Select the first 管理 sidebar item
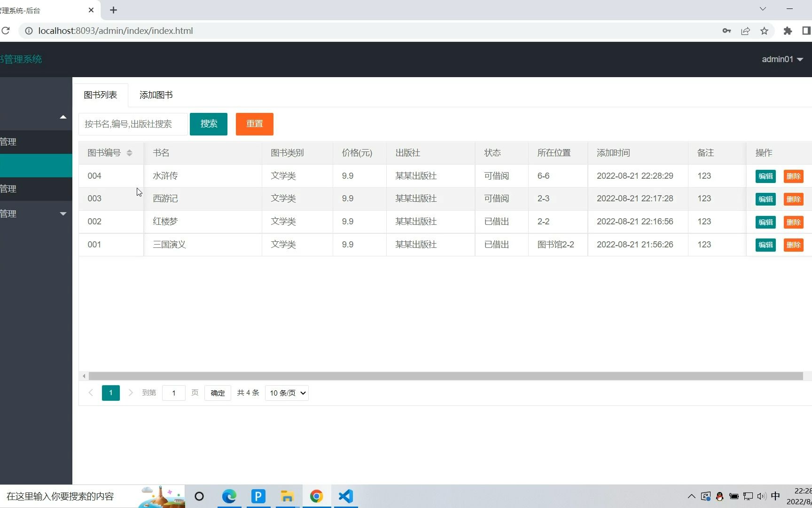 point(36,142)
